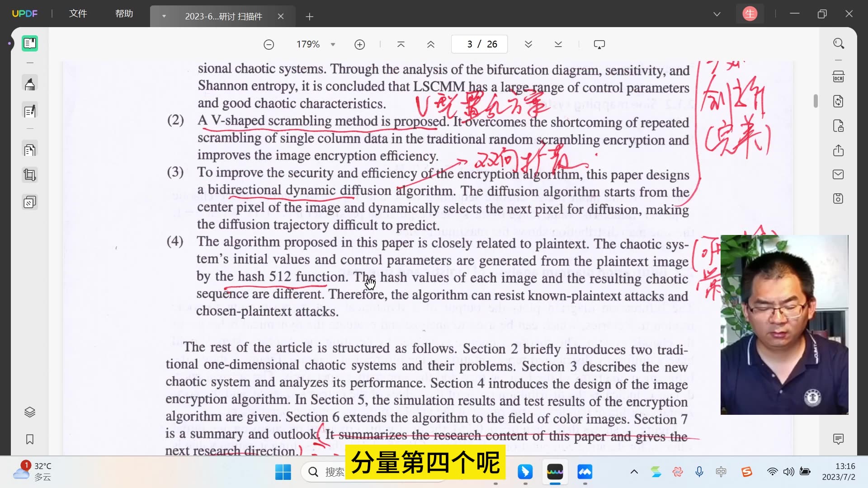Screen dimensions: 868x488
Task: Open the weather widget 32°C 多云
Action: [x=33, y=471]
